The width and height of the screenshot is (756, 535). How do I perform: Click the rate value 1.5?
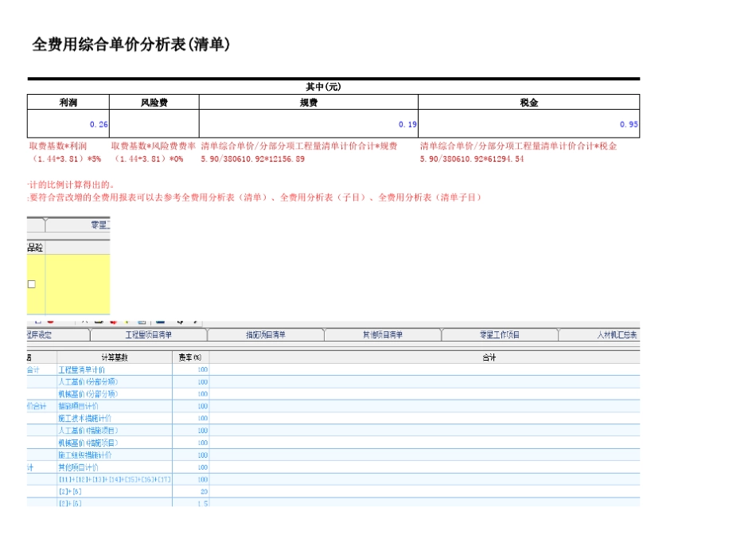[x=202, y=503]
